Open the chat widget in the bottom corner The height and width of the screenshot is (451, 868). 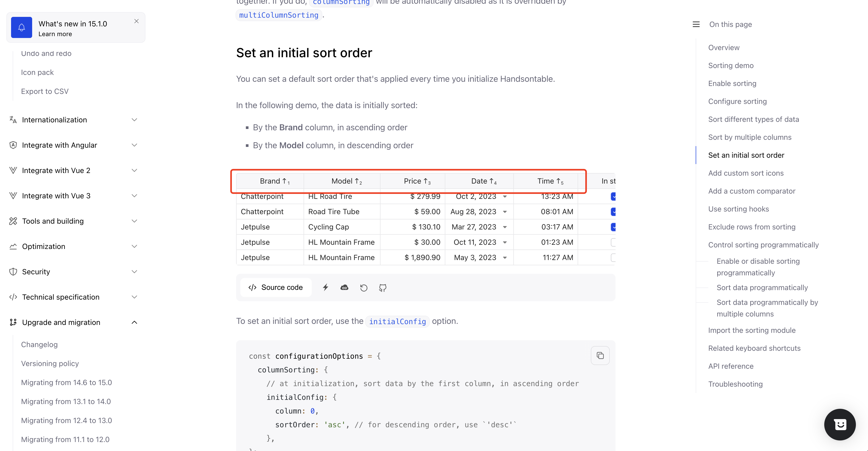[840, 424]
